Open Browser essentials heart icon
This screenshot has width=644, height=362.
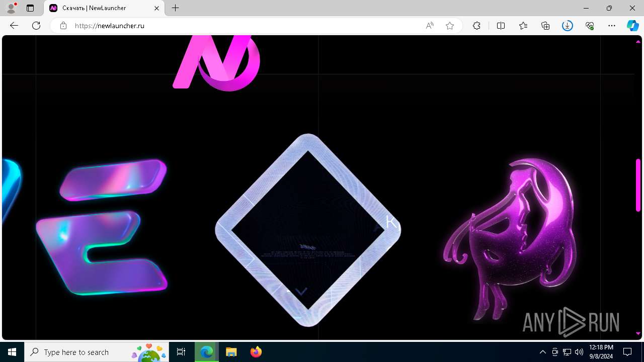(590, 26)
